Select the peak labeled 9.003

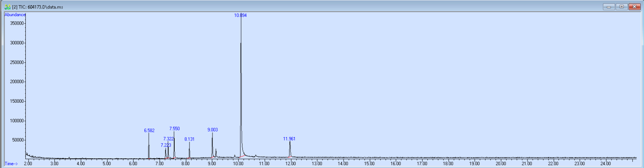(x=213, y=130)
